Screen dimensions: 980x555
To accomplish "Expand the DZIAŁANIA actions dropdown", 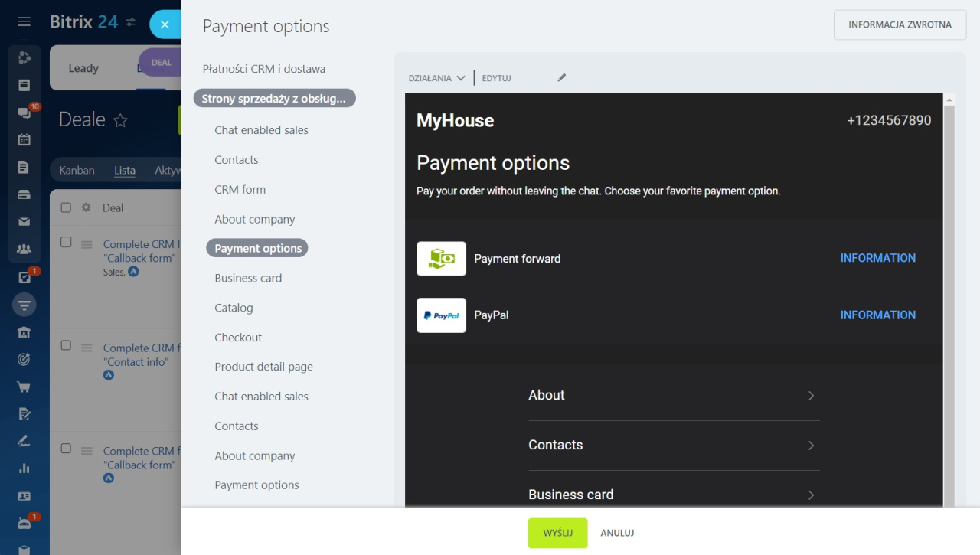I will (x=436, y=78).
